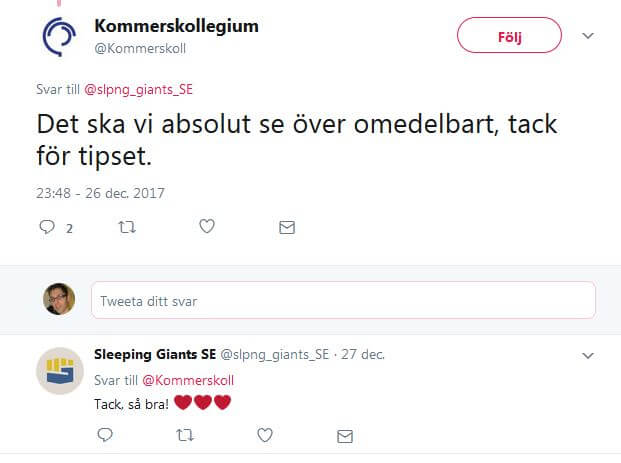The width and height of the screenshot is (621, 463).
Task: Expand options menu on Kommerskollegium tweet
Action: (x=588, y=36)
